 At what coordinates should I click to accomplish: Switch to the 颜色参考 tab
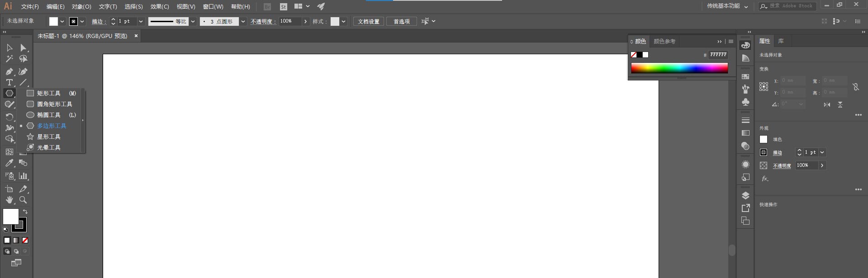pos(664,41)
